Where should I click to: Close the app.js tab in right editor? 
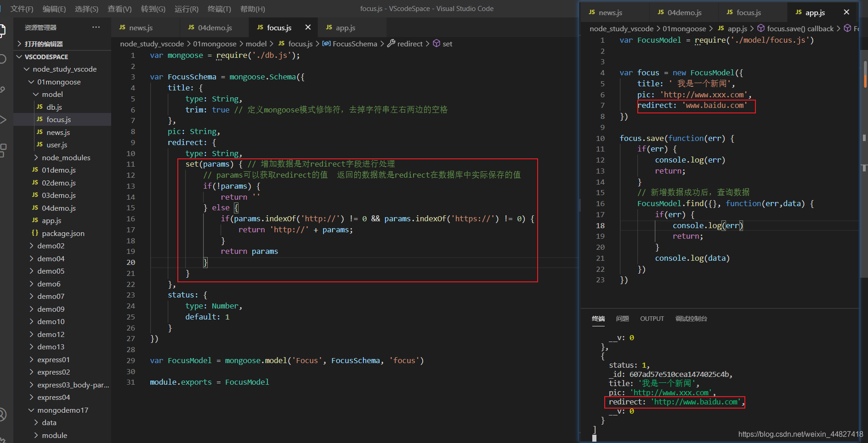[x=846, y=12]
